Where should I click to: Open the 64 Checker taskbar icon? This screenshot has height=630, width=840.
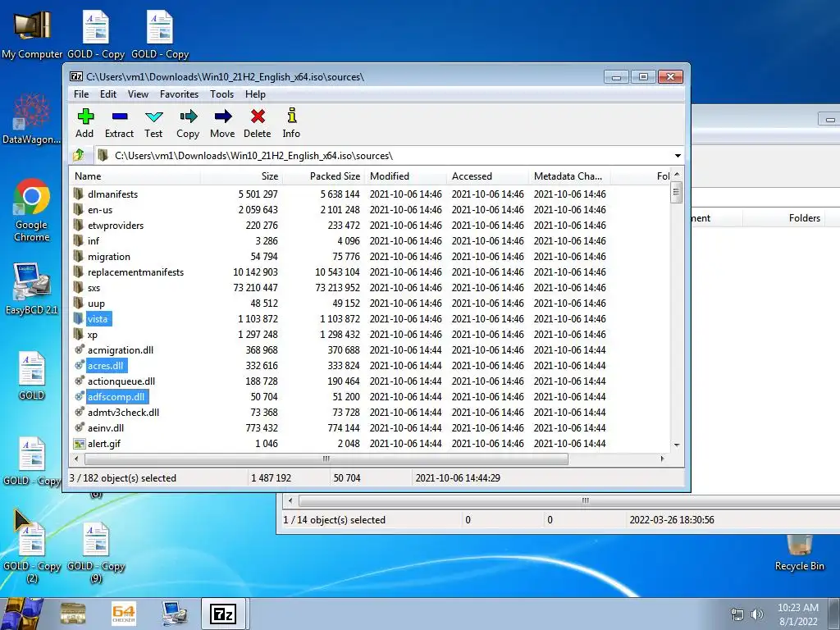(x=123, y=614)
